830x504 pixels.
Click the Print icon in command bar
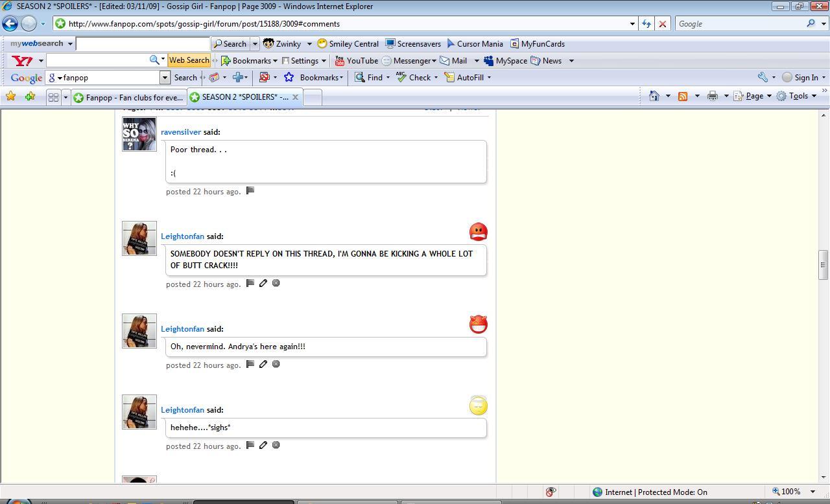[713, 96]
